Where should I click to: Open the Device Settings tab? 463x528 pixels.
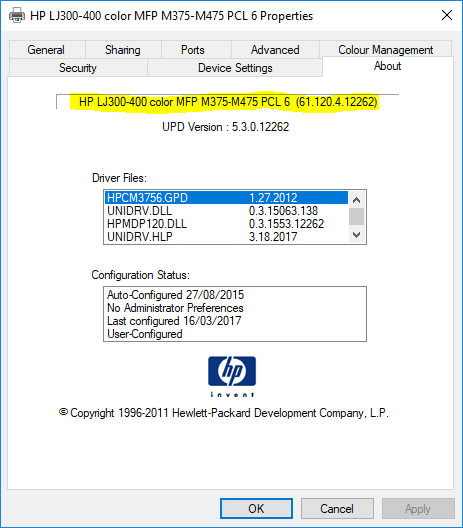click(235, 68)
